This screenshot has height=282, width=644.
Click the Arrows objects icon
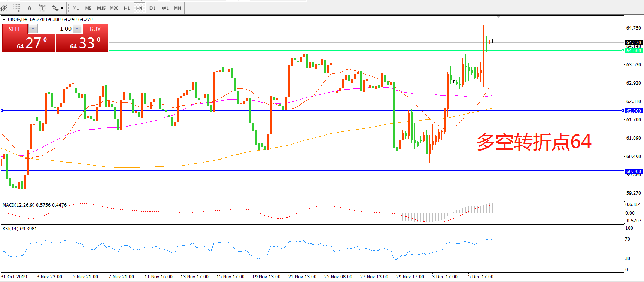click(x=55, y=8)
